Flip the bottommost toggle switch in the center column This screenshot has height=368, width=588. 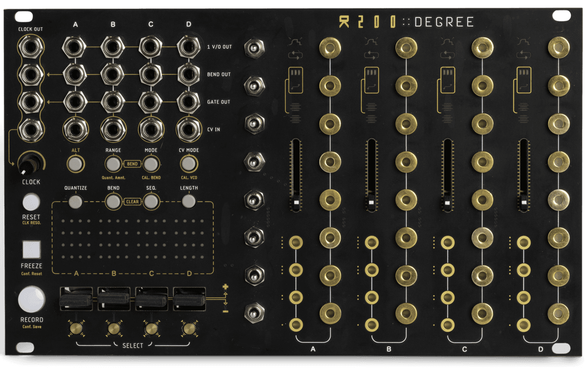[x=254, y=311]
